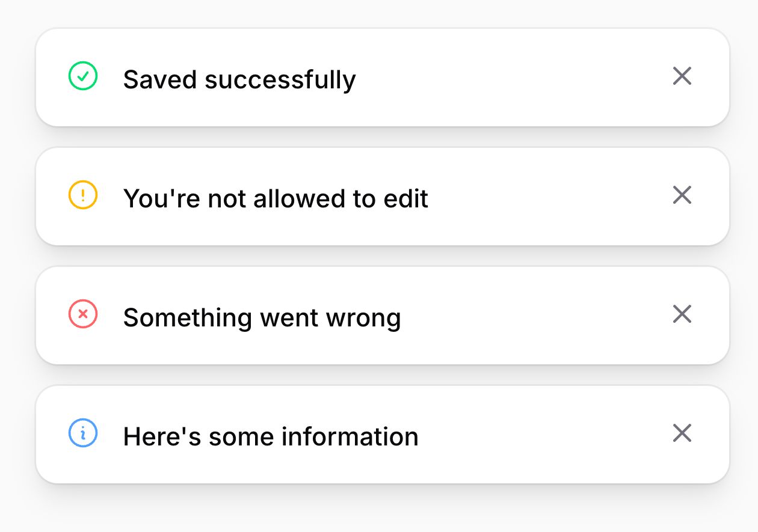Click the 'Saved successfully' message text
This screenshot has width=758, height=532.
click(239, 79)
